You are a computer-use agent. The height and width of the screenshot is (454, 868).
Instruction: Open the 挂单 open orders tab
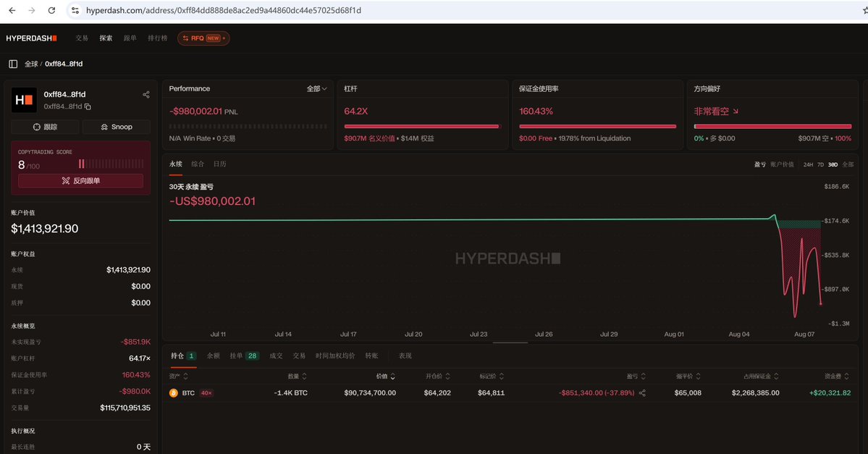click(x=244, y=356)
